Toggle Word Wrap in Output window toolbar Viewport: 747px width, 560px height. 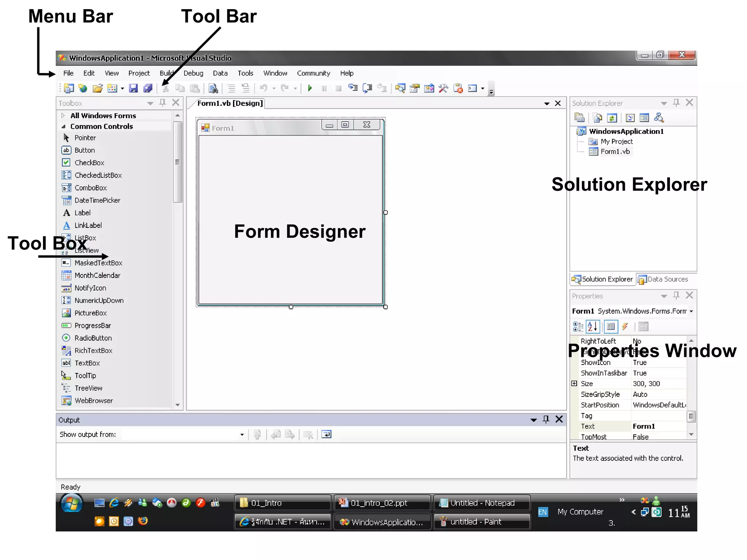(326, 434)
